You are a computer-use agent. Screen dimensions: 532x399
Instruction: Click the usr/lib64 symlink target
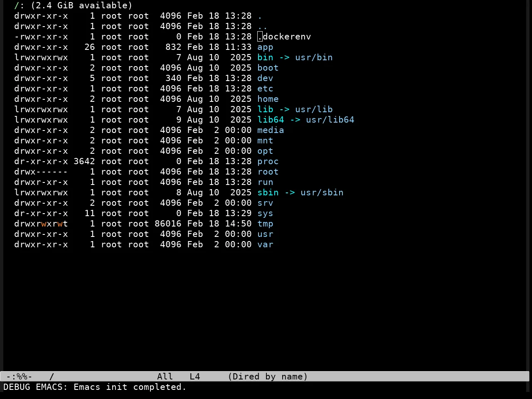click(330, 120)
